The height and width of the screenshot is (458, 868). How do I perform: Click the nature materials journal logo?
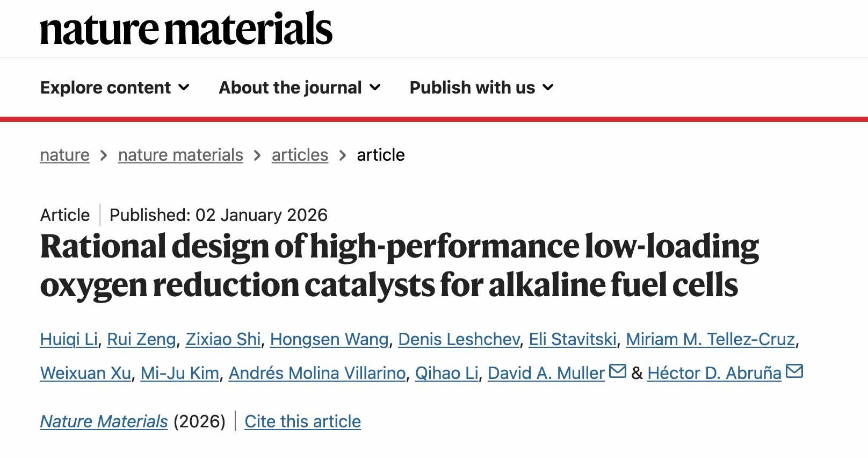pos(186,29)
